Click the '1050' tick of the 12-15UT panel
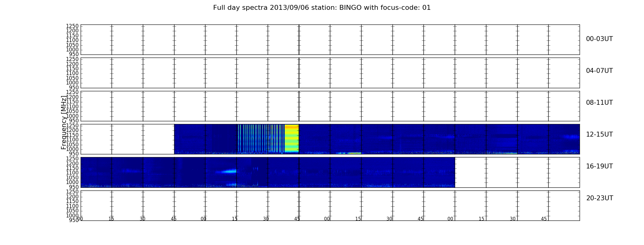 click(72, 145)
